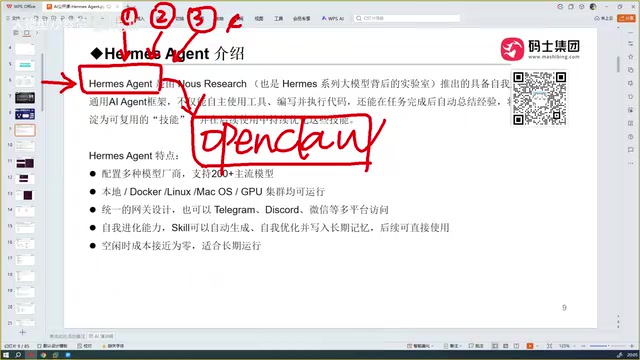Image resolution: width=640 pixels, height=360 pixels.
Task: Select slide 10 thumbnail
Action: pyautogui.click(x=25, y=146)
